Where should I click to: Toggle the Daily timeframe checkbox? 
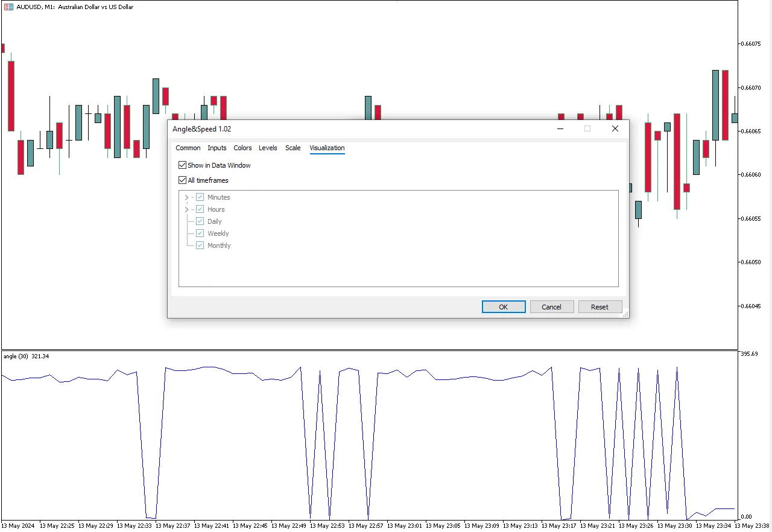[x=200, y=221]
